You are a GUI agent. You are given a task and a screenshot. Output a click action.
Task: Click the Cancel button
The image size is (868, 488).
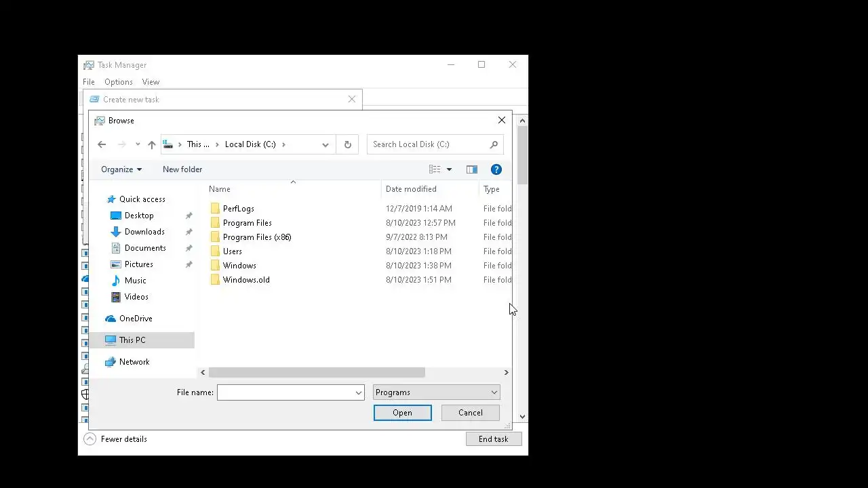[471, 413]
